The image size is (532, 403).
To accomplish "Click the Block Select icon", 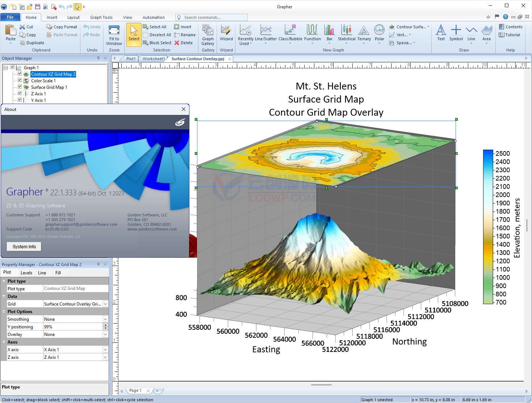I will pos(146,43).
